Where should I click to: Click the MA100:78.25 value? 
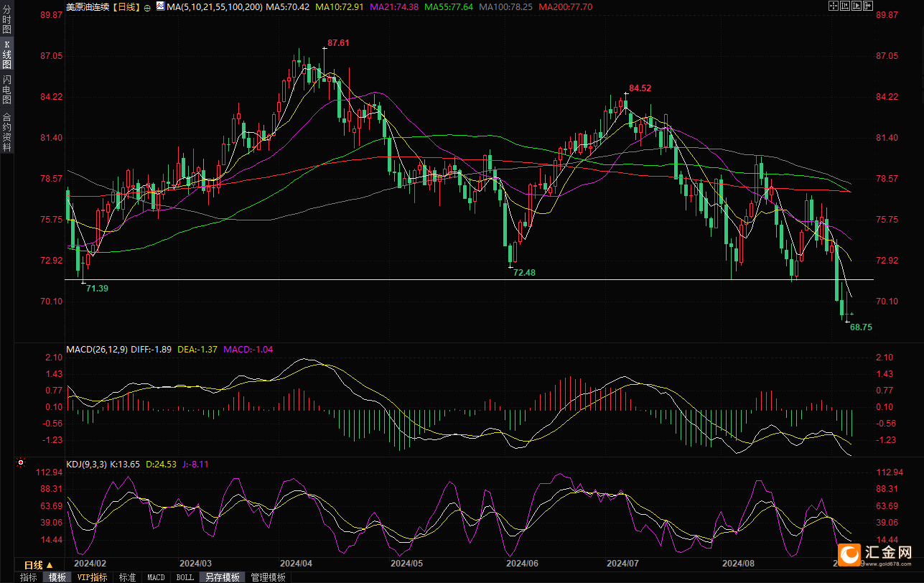(506, 6)
